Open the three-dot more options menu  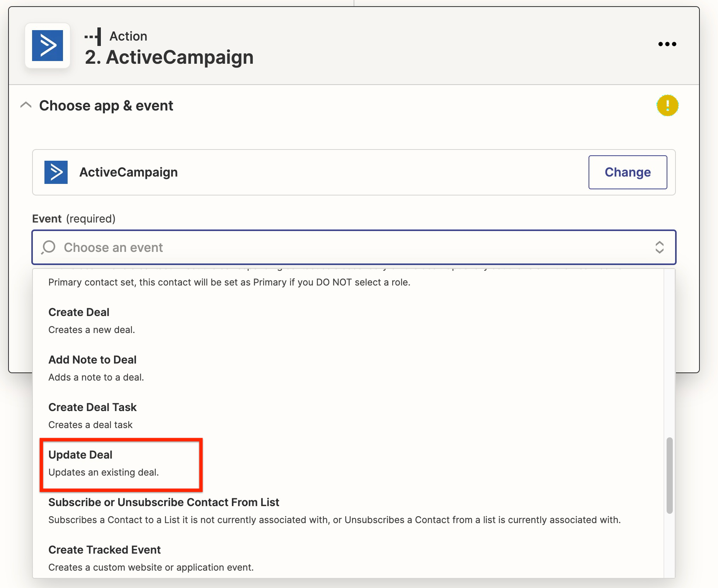(667, 44)
